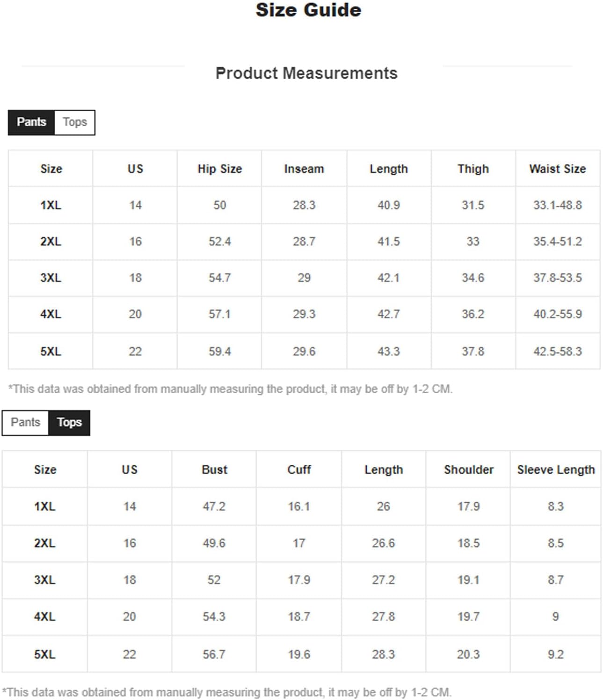603x700 pixels.
Task: Select the Pants tab in upper table
Action: click(31, 123)
